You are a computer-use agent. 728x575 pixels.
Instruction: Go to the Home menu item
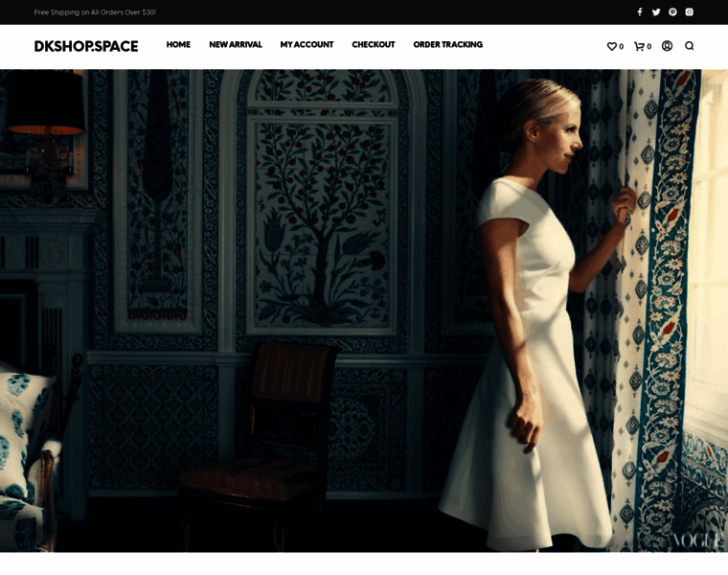[178, 45]
